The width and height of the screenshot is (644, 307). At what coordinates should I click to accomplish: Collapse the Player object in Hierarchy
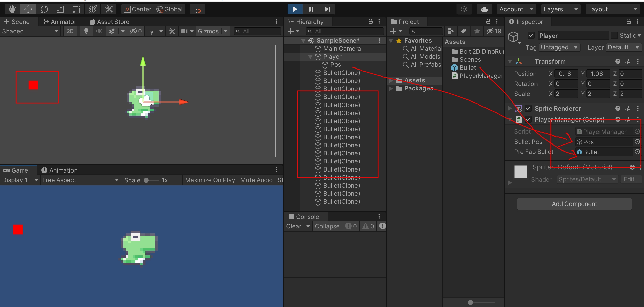(x=310, y=57)
